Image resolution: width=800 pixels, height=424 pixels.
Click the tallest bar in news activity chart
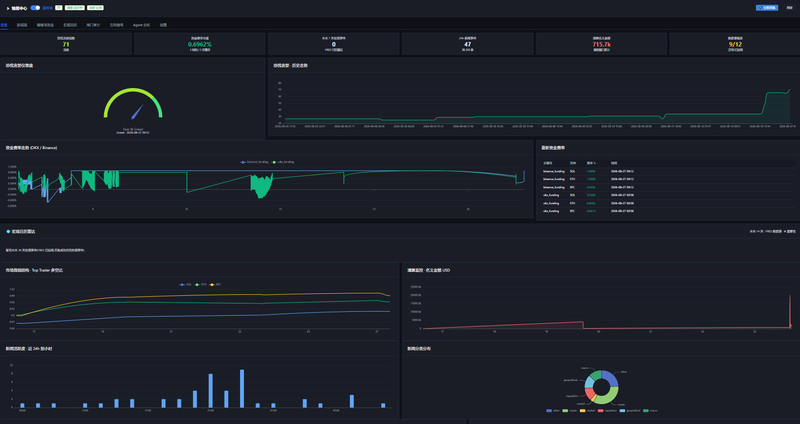(x=242, y=389)
